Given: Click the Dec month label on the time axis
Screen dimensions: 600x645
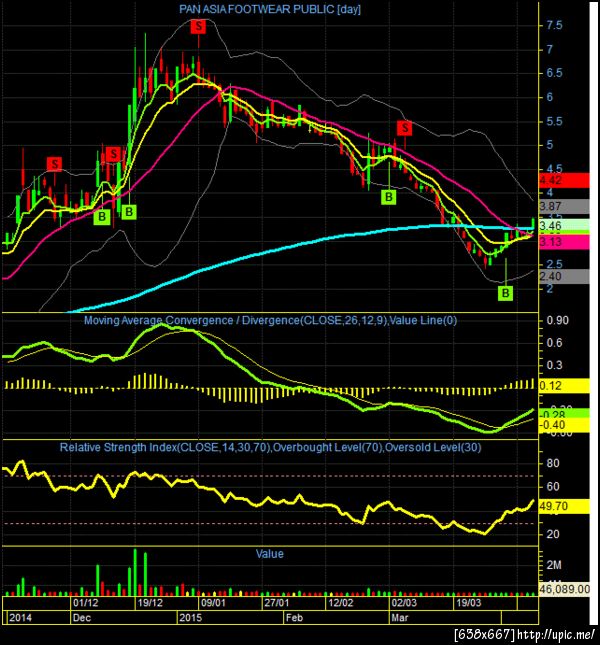Looking at the screenshot, I should pyautogui.click(x=82, y=617).
